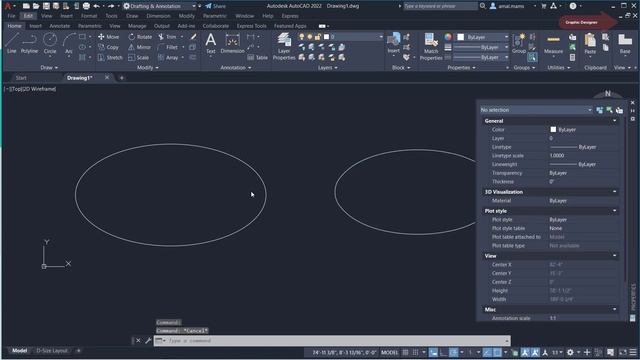The width and height of the screenshot is (640, 360).
Task: Select the Dimension tool
Action: pyautogui.click(x=232, y=43)
